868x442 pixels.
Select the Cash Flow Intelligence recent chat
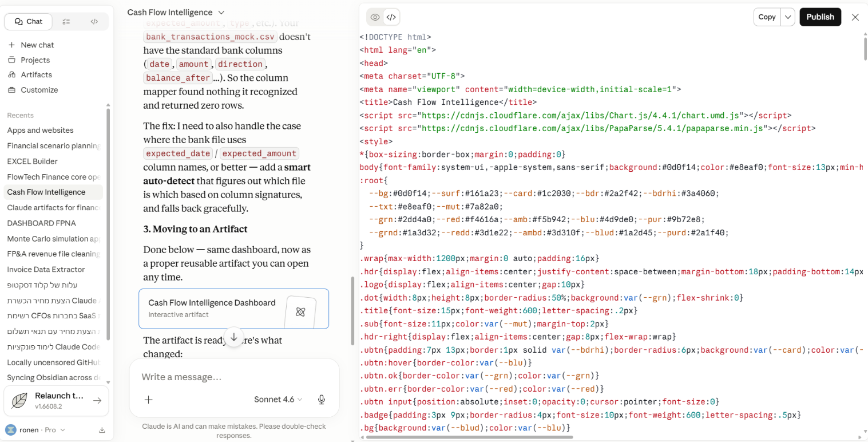54,192
